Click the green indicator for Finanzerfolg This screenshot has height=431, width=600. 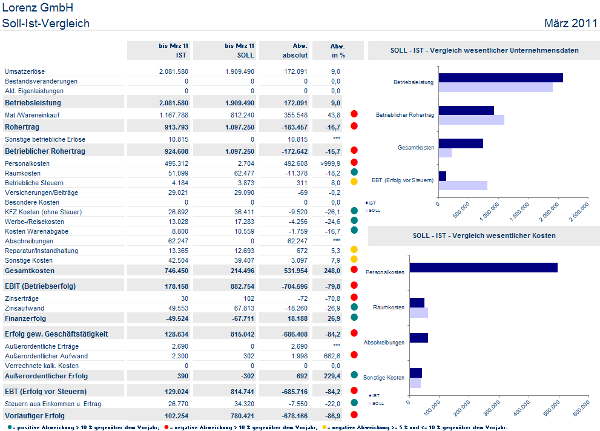[x=354, y=317]
